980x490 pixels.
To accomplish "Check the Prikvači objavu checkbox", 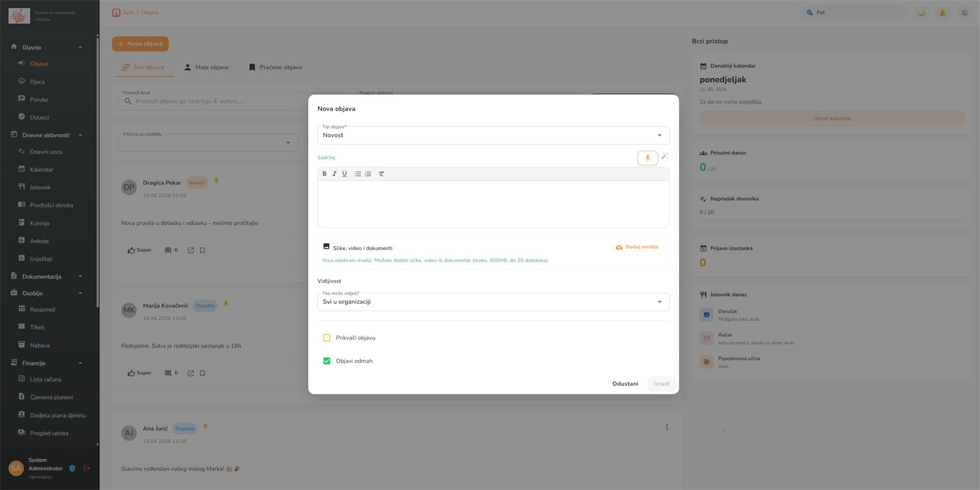I will point(326,337).
